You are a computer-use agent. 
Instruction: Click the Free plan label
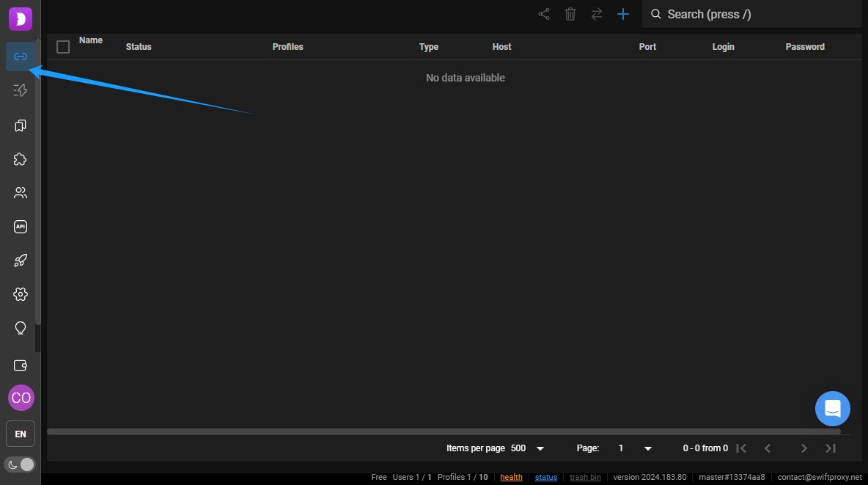pos(378,477)
